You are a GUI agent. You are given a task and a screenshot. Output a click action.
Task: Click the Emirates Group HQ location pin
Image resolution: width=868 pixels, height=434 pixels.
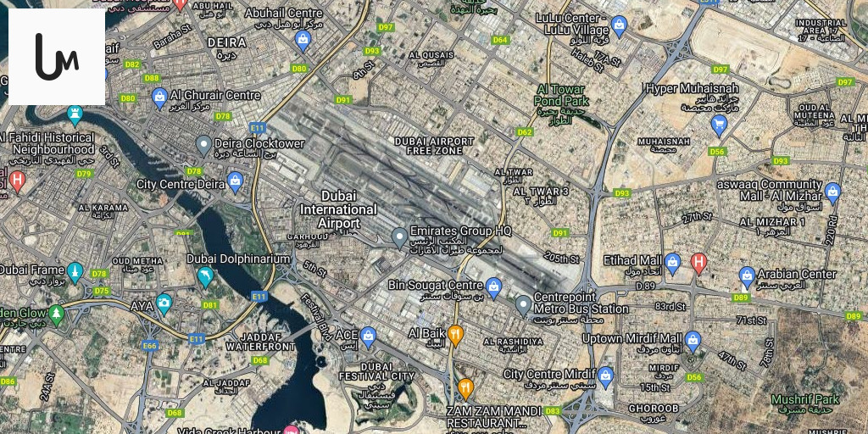pyautogui.click(x=399, y=238)
